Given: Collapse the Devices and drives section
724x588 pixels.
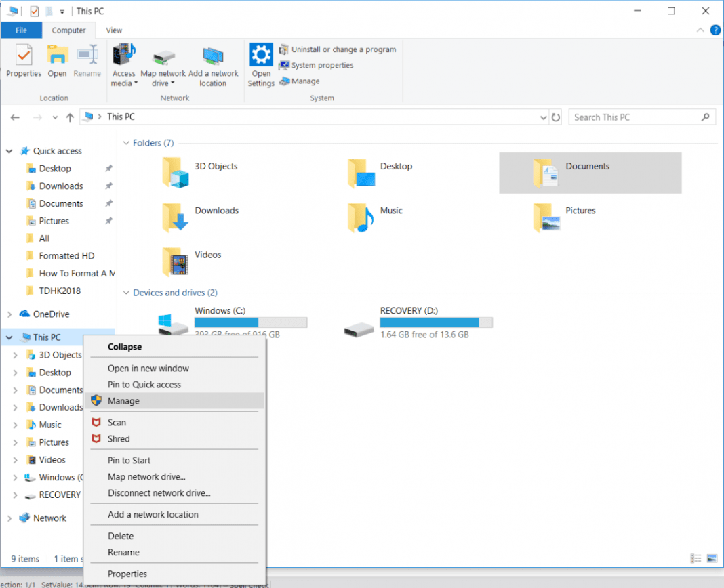Looking at the screenshot, I should [126, 292].
